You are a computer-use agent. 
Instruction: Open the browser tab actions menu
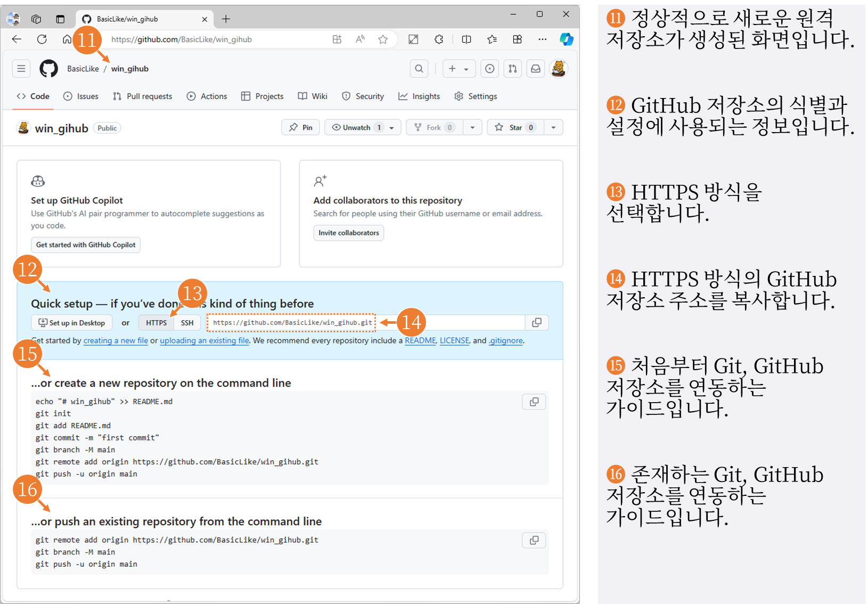click(60, 19)
